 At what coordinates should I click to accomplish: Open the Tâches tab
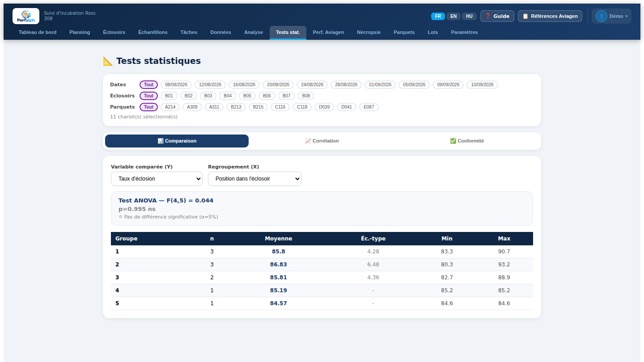189,33
